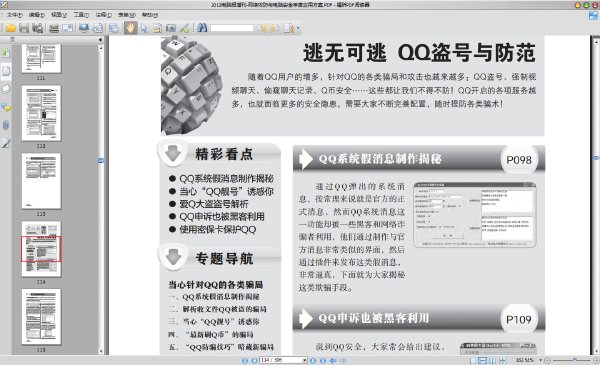This screenshot has height=365, width=600.
Task: Open the Pages thumbnails panel sidebar icon
Action: pyautogui.click(x=6, y=71)
